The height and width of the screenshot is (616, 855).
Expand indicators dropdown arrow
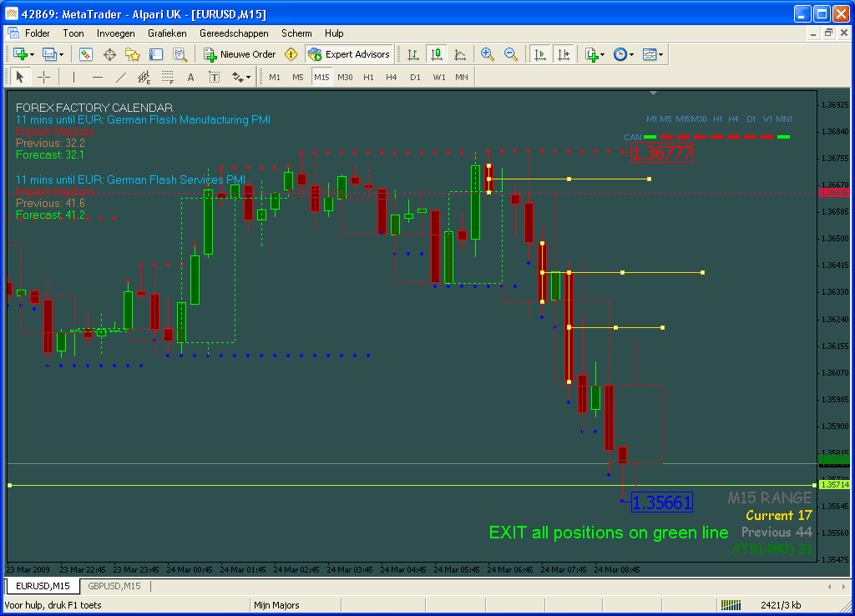pos(603,54)
